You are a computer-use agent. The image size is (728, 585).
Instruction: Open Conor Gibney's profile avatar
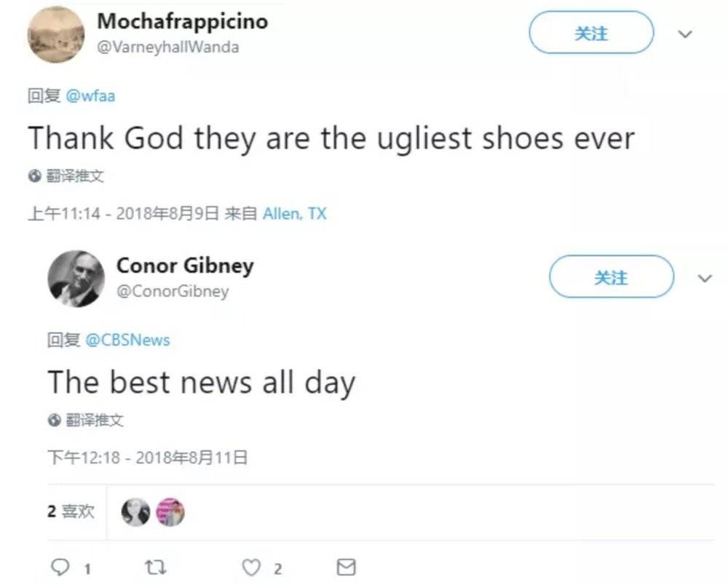click(x=76, y=279)
